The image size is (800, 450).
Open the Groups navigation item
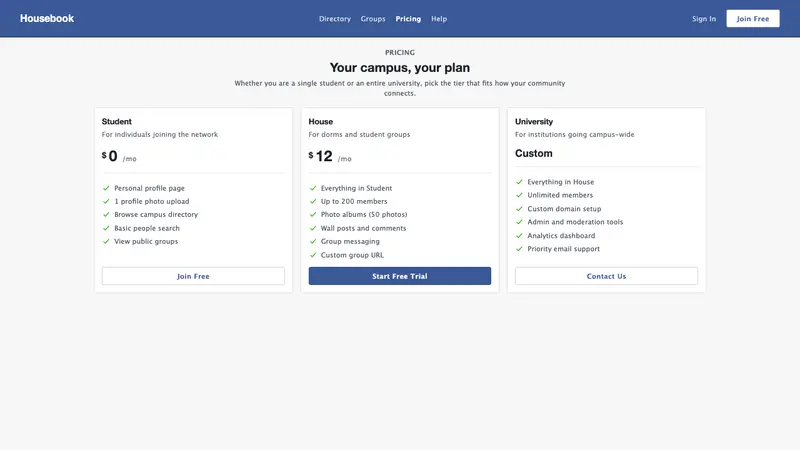[373, 19]
